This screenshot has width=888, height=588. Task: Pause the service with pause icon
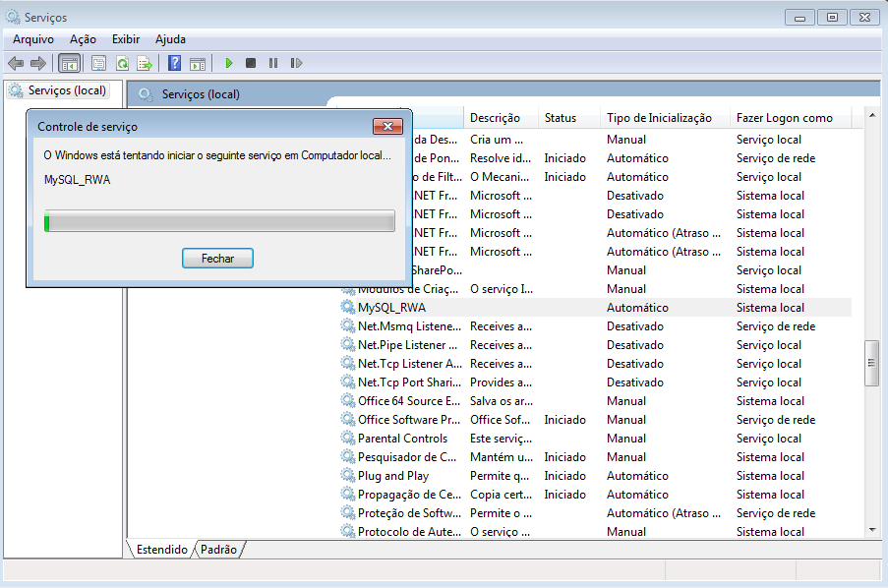click(x=273, y=63)
